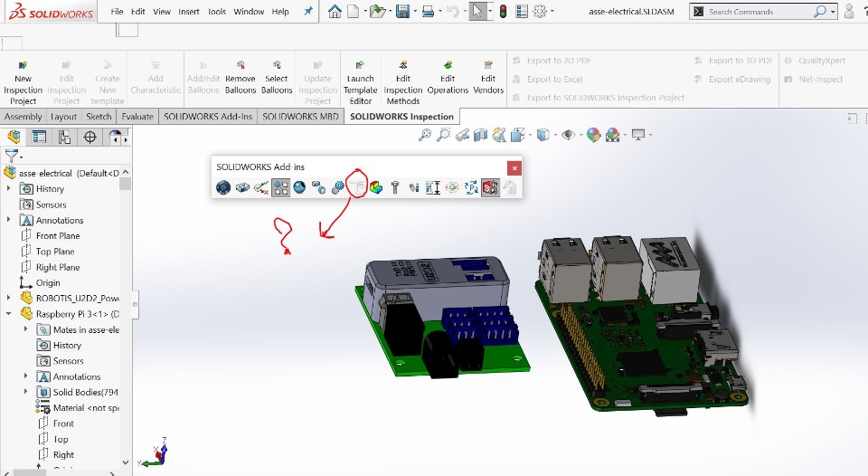Switch to the Assembly tab

coord(24,117)
